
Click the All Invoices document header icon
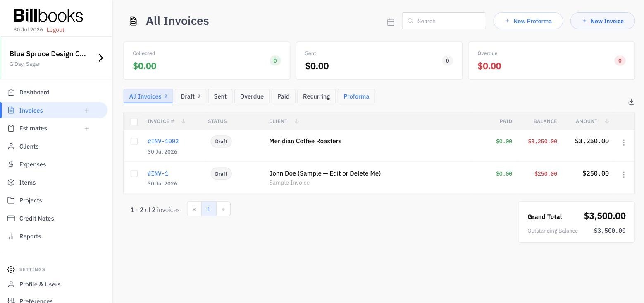133,21
